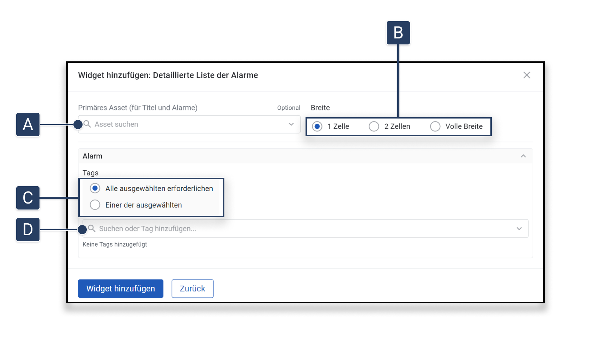Expand the tag search dropdown arrow
Screen dimensions: 592x364
coord(519,229)
